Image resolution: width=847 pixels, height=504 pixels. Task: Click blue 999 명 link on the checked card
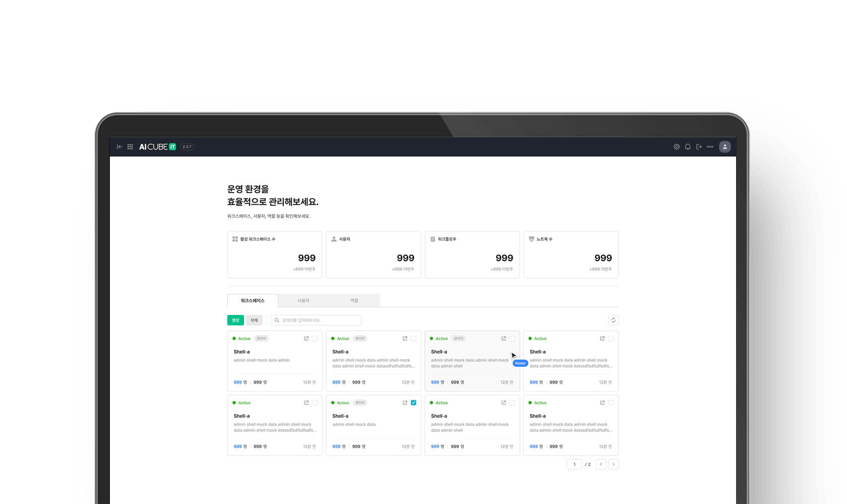click(339, 447)
